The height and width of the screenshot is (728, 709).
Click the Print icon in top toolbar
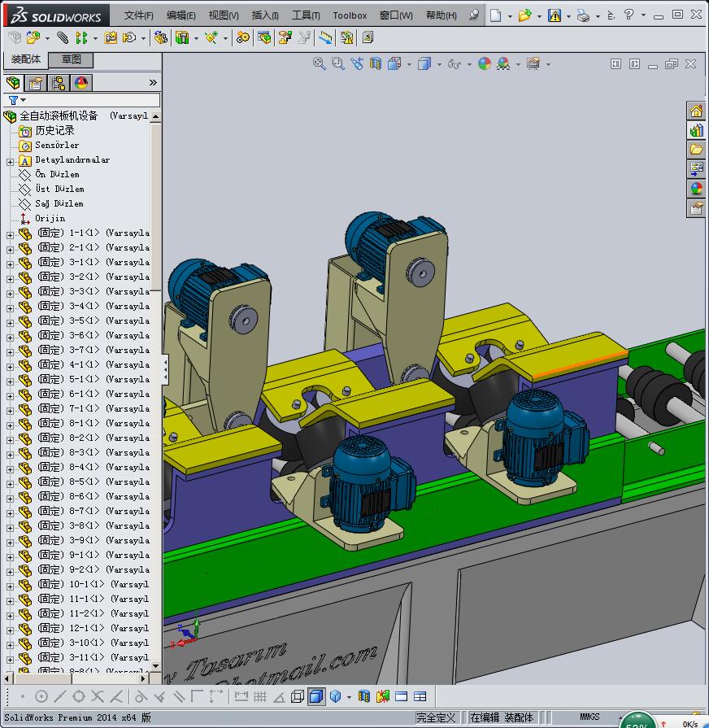tap(583, 15)
